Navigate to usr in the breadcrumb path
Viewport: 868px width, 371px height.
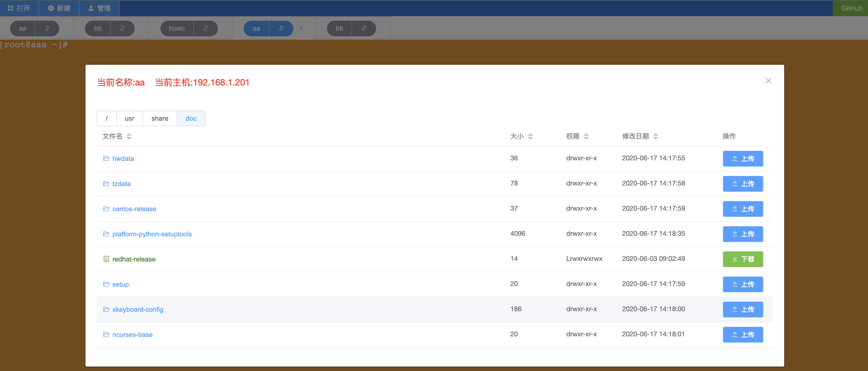coord(129,118)
